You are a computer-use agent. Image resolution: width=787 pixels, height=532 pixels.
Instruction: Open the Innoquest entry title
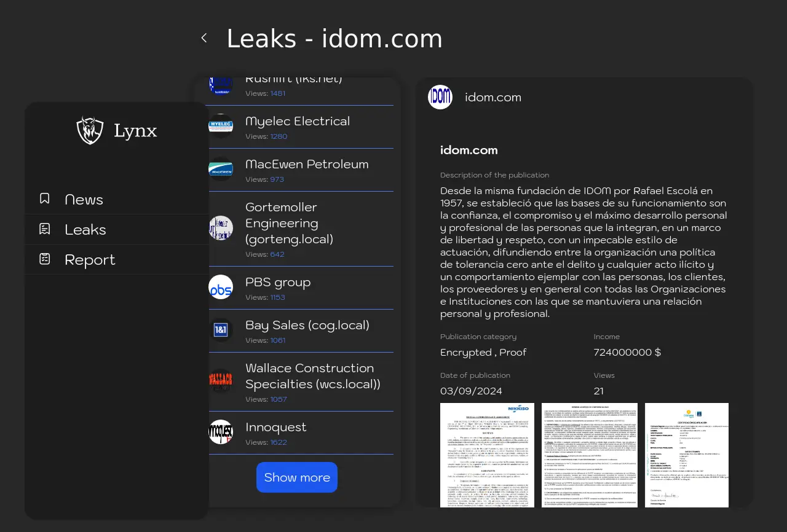[275, 427]
